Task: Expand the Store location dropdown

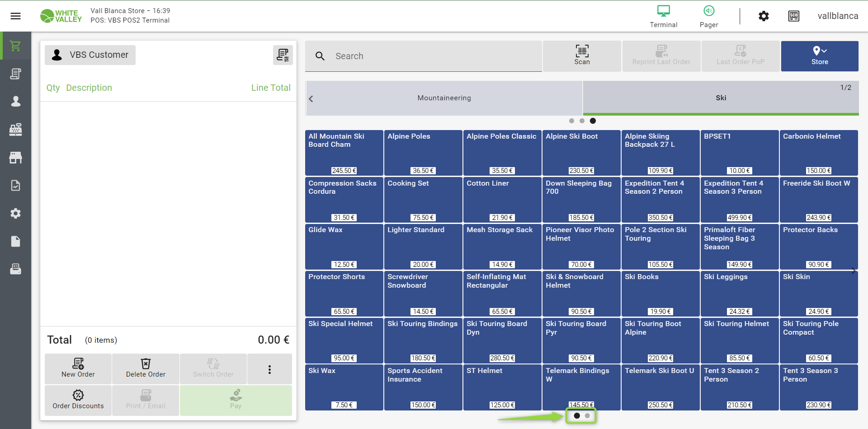Action: point(819,56)
